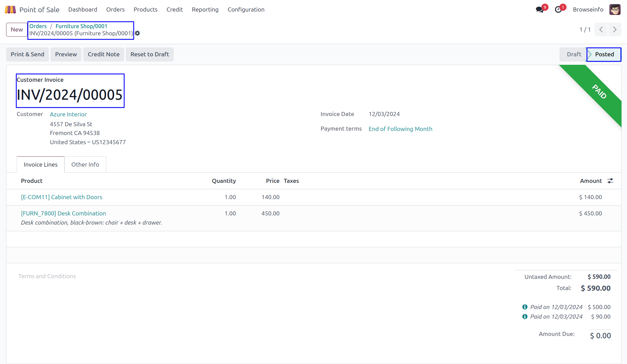Open the messages chat icon

539,9
